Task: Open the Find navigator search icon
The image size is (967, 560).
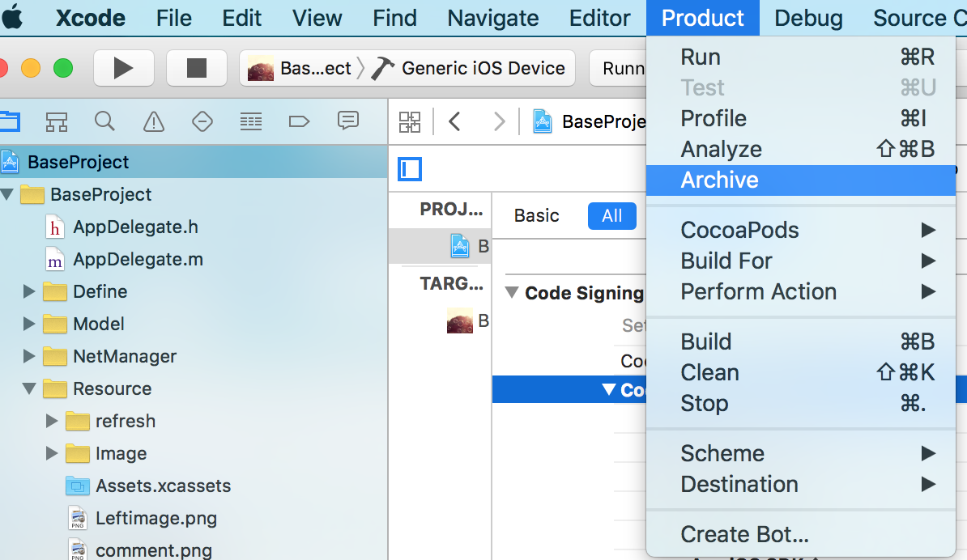Action: [104, 121]
